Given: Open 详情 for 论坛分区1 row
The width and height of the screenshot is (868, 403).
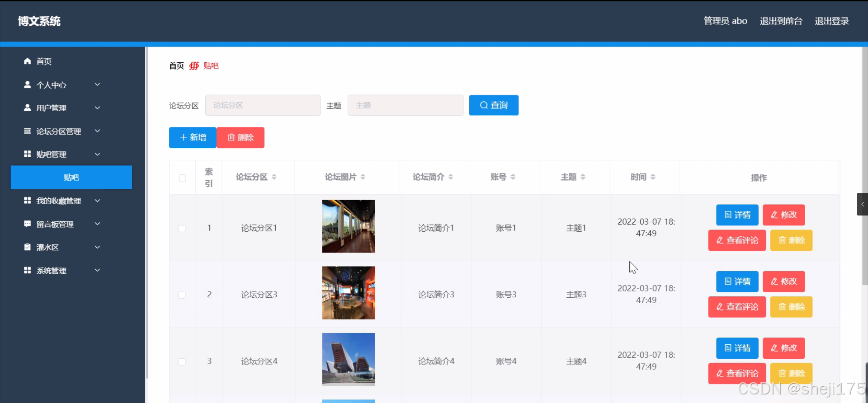Looking at the screenshot, I should coord(737,215).
